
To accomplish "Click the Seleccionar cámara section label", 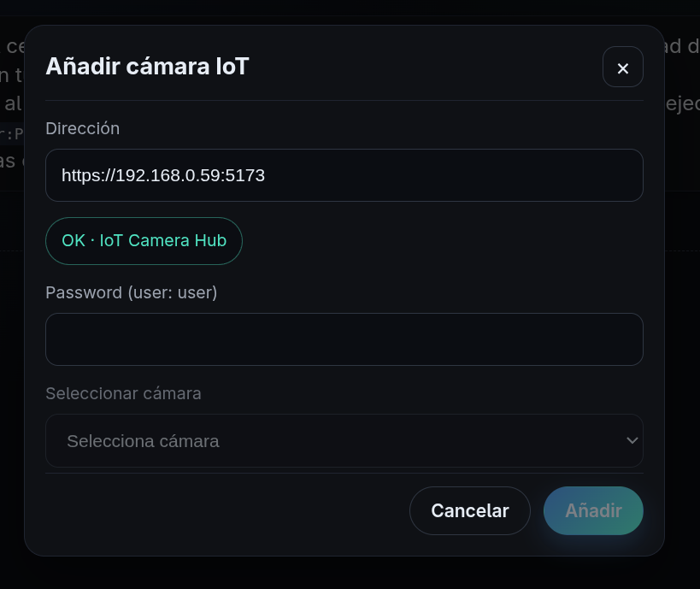I will tap(123, 393).
